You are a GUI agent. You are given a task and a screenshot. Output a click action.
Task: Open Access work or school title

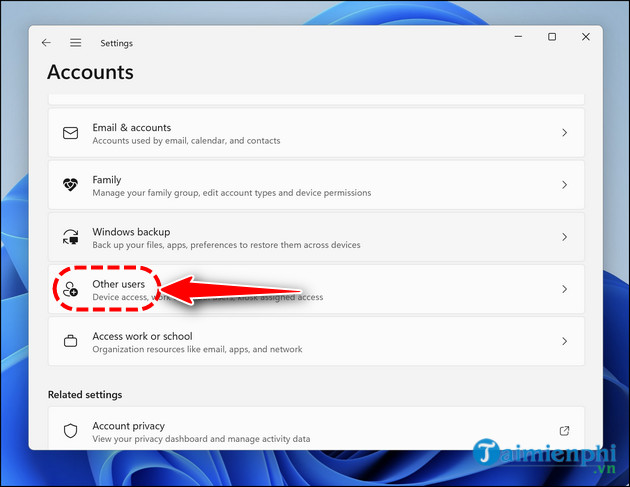(142, 336)
